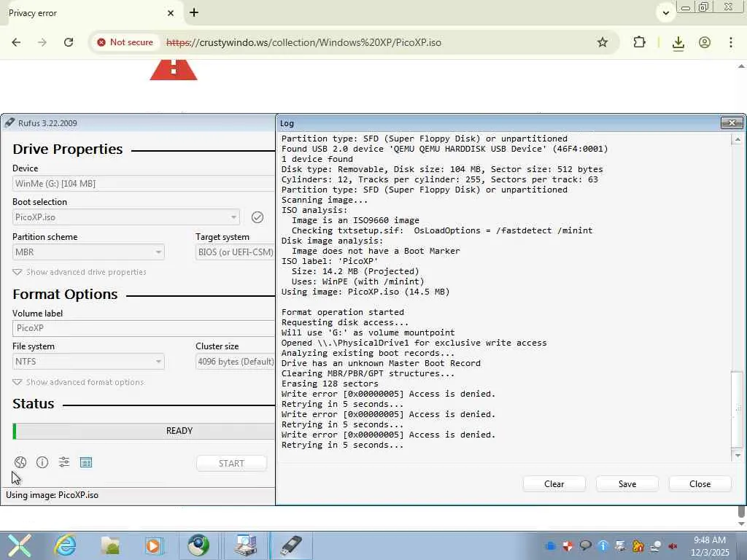The width and height of the screenshot is (747, 560).
Task: Open Rufus application settings sliders icon
Action: 64,462
